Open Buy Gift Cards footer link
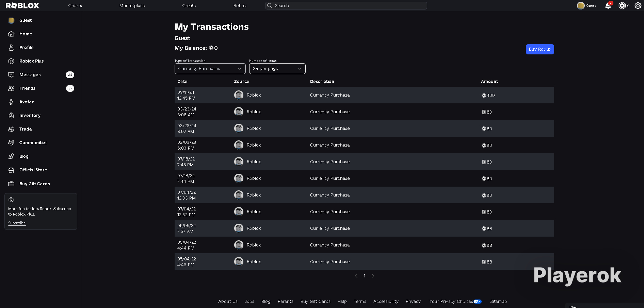This screenshot has height=308, width=644. (x=316, y=302)
